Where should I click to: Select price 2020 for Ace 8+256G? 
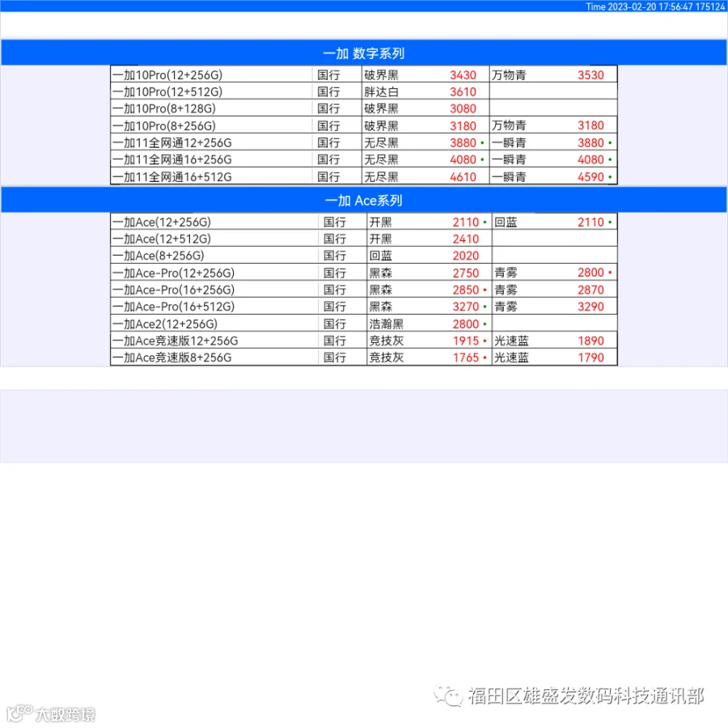pyautogui.click(x=466, y=256)
